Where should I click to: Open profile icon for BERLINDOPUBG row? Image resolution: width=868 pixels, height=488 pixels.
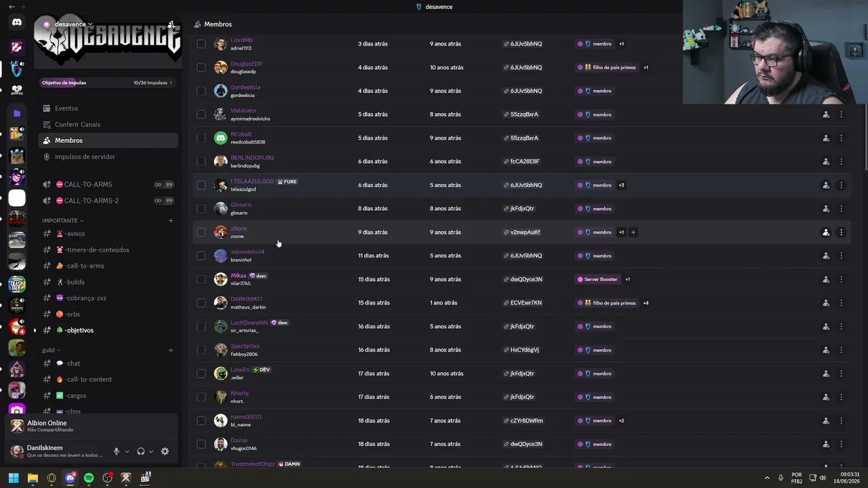tap(825, 161)
